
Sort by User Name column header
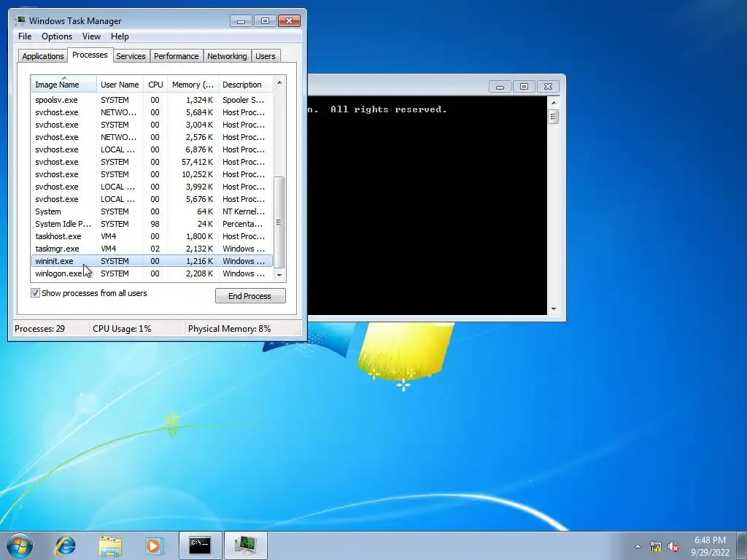coord(120,85)
